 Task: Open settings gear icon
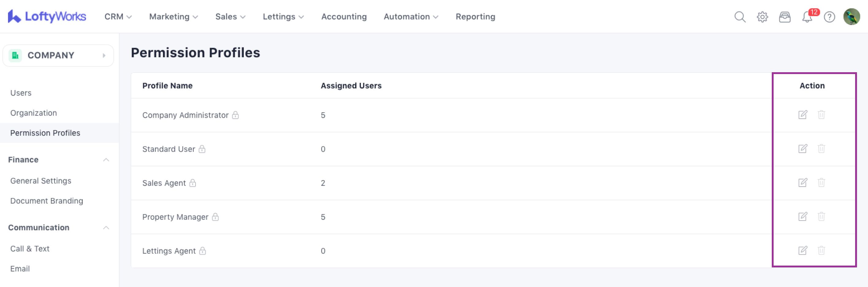762,17
